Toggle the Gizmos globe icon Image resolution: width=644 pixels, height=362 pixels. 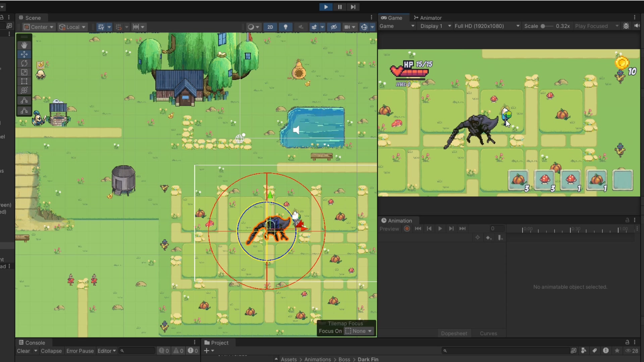pos(364,27)
